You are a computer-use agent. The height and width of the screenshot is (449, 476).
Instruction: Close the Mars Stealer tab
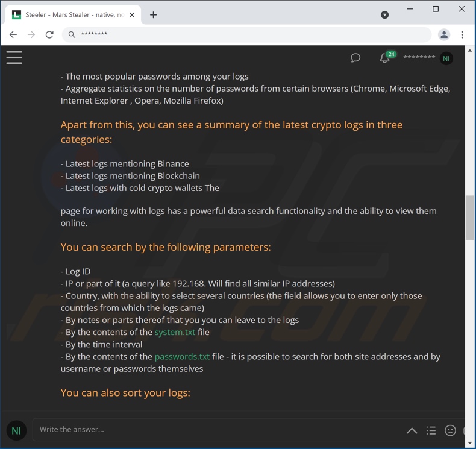point(132,15)
